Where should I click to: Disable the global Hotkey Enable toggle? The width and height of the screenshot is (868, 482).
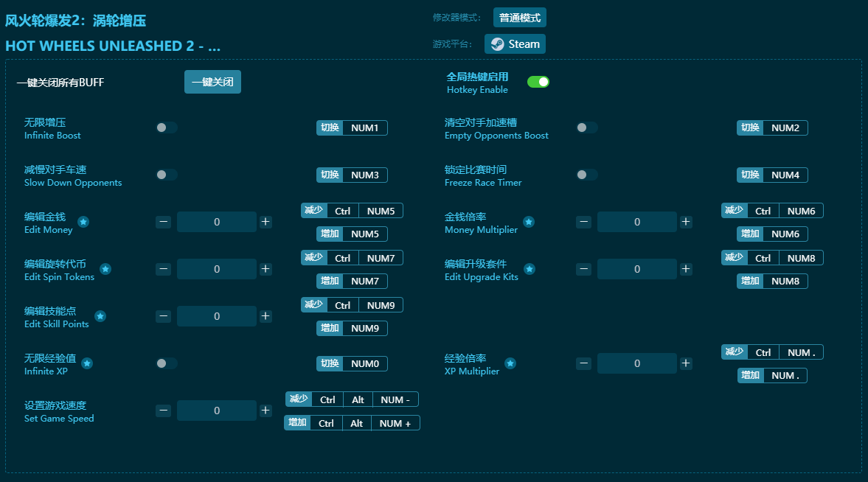point(538,82)
